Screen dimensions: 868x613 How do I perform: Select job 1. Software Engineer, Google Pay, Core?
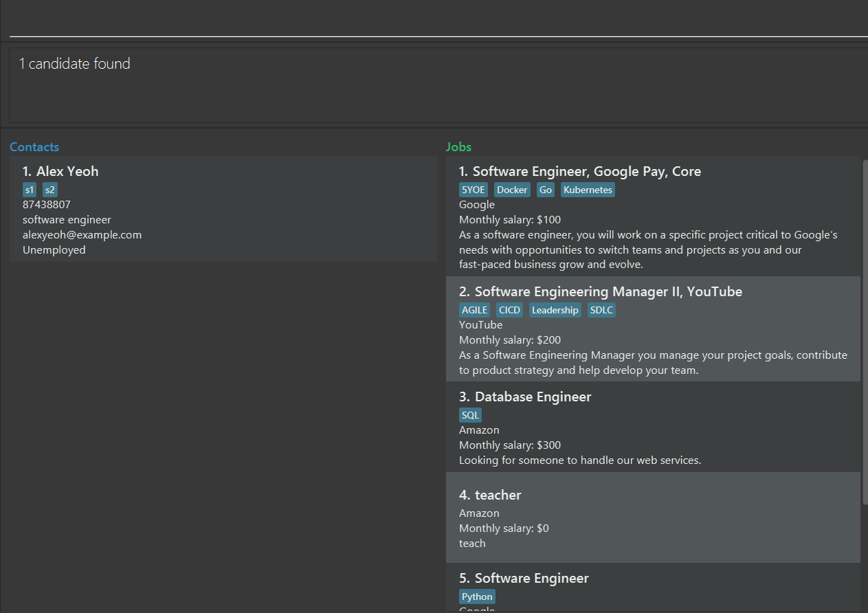point(653,216)
